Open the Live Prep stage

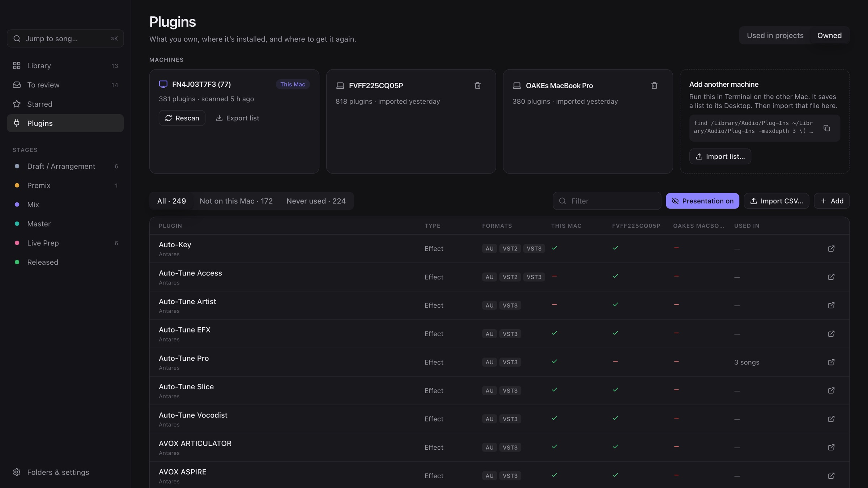(x=65, y=243)
